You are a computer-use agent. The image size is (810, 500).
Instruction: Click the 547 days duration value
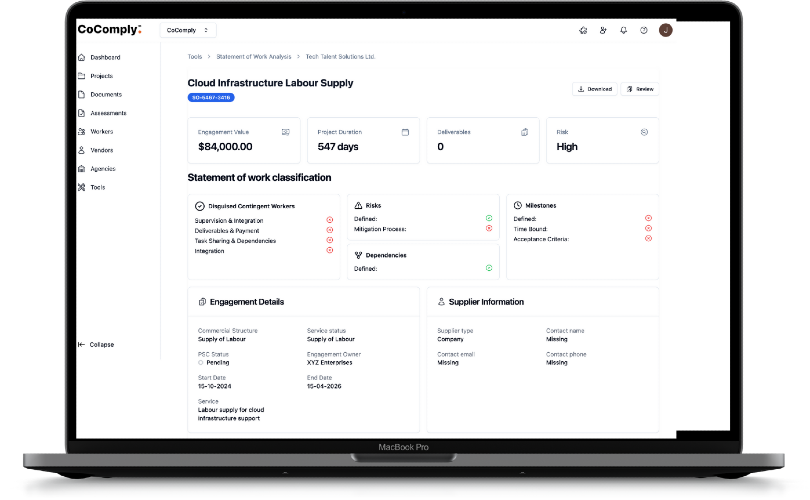[338, 147]
